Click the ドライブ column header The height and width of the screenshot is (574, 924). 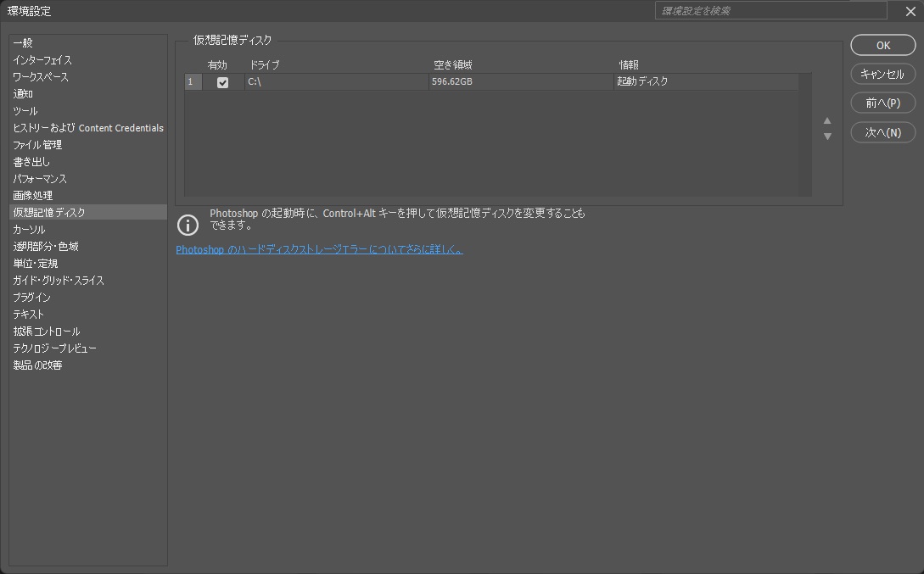(x=265, y=64)
